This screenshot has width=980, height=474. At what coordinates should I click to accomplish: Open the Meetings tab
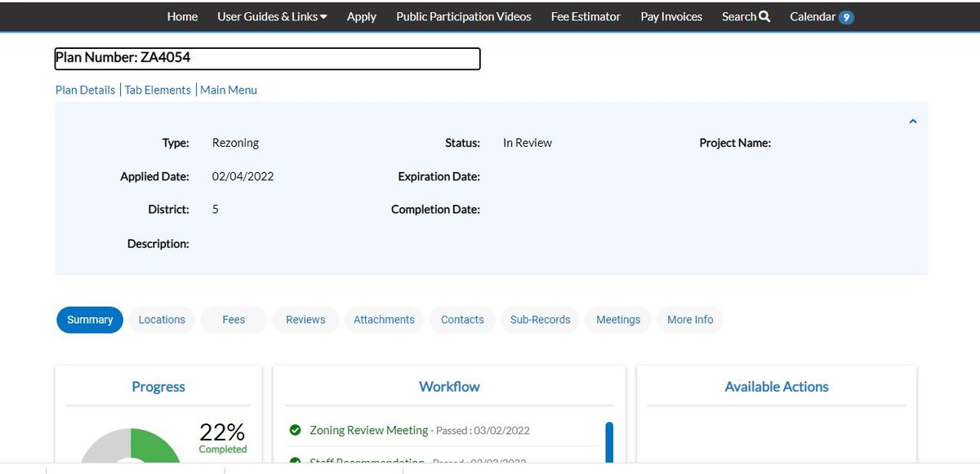click(x=618, y=320)
